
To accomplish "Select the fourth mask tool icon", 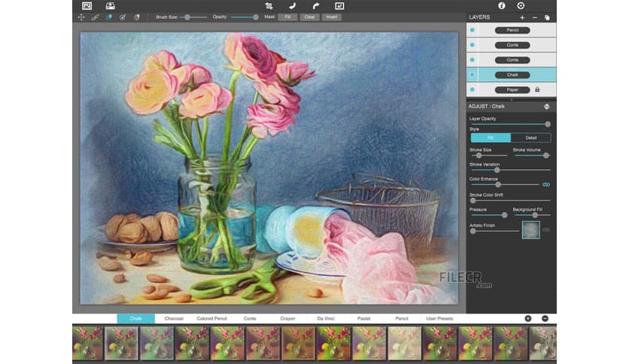I will [x=123, y=17].
